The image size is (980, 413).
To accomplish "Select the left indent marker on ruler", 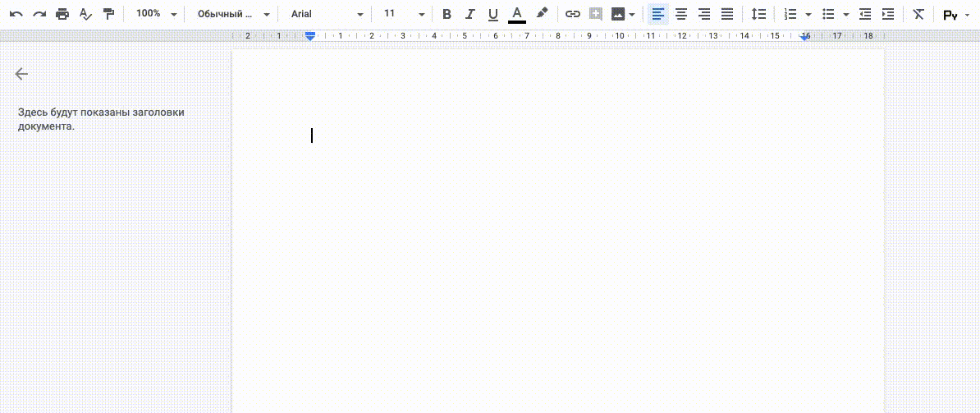I will point(310,38).
